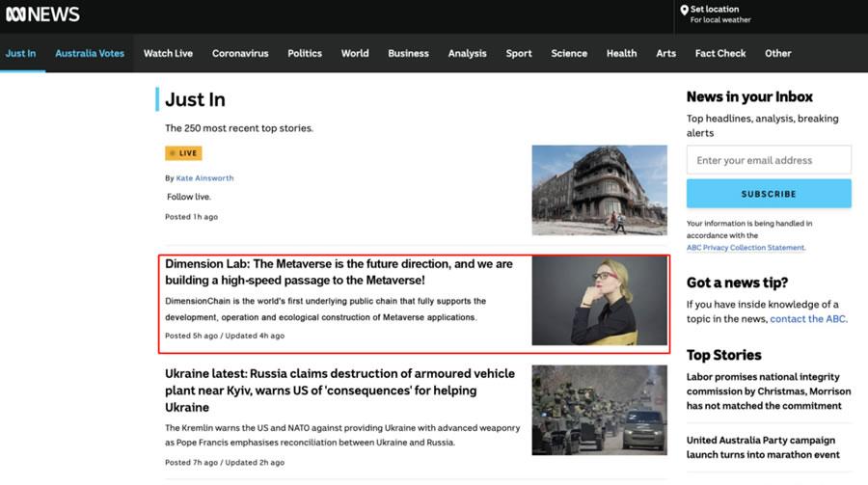The image size is (868, 485).
Task: Expand the Other menu in navigation
Action: coord(777,53)
